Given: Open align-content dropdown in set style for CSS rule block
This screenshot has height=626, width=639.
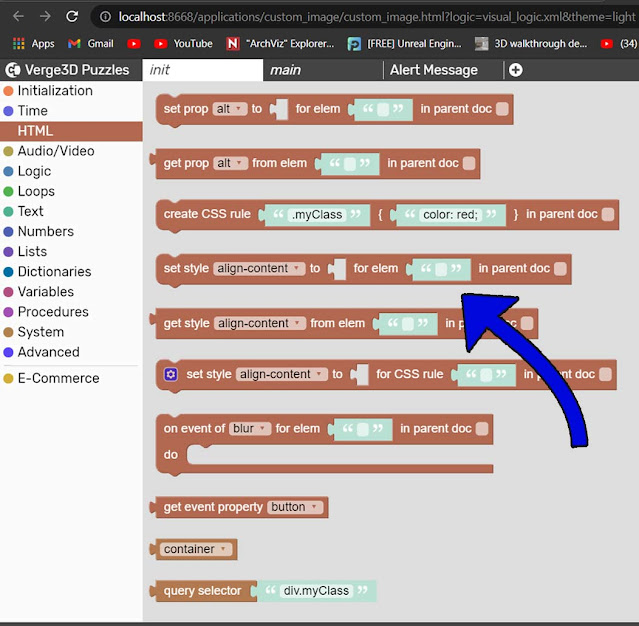Looking at the screenshot, I should click(x=282, y=374).
